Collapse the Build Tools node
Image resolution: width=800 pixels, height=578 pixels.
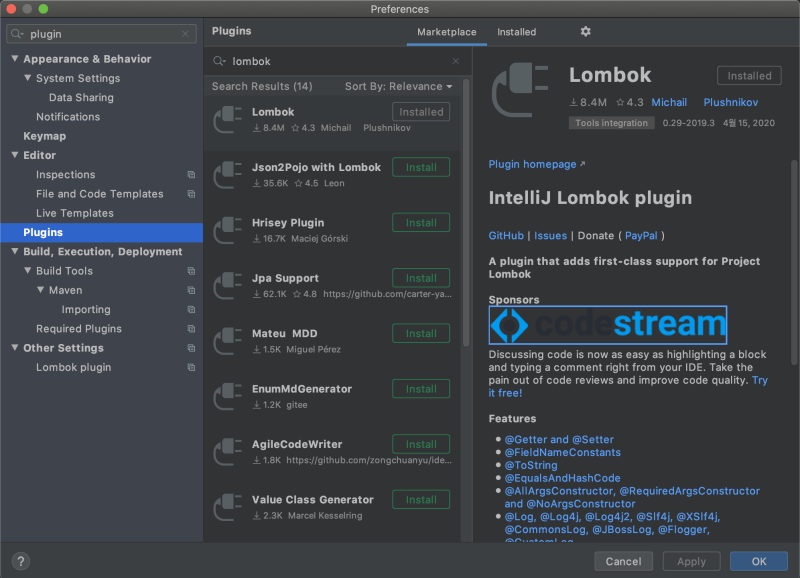28,271
